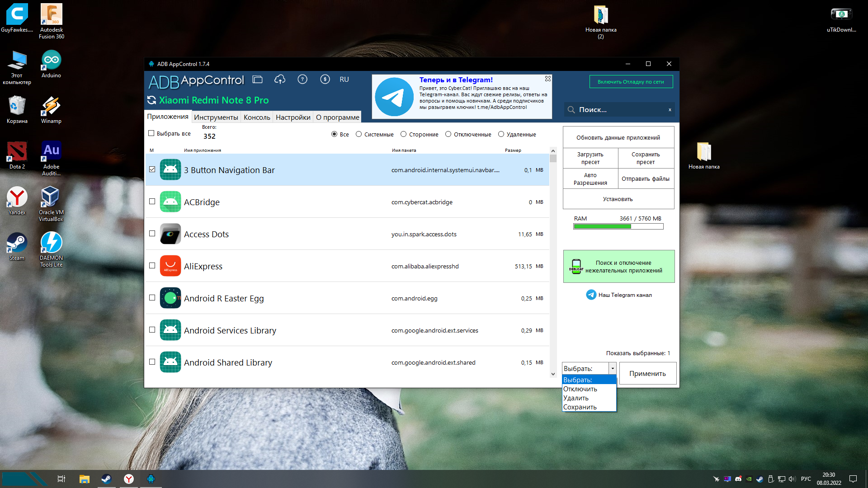Click the refresh icon beside Xiaomi Redmi Note 8 Pro

(152, 100)
